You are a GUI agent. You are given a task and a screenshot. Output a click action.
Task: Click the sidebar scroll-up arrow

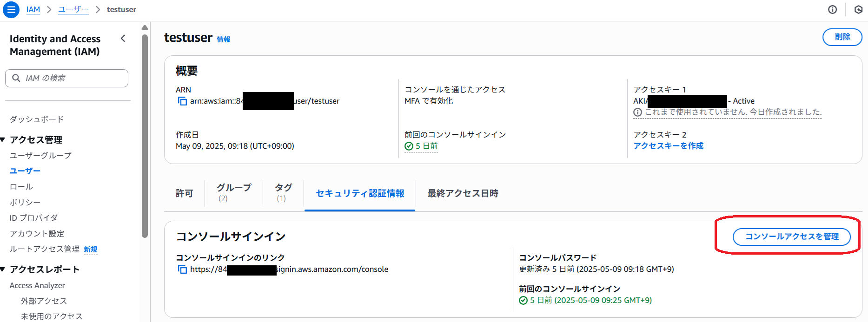tap(145, 27)
